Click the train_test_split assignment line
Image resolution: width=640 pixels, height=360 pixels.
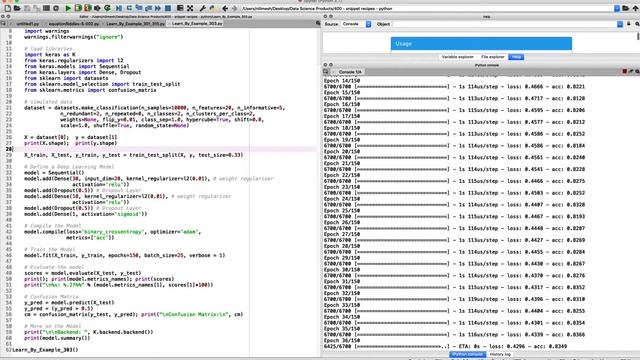coord(133,155)
